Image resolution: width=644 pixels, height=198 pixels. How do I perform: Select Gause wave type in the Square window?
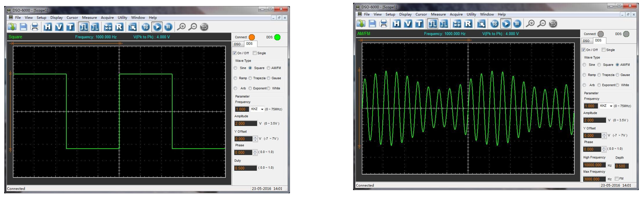268,78
